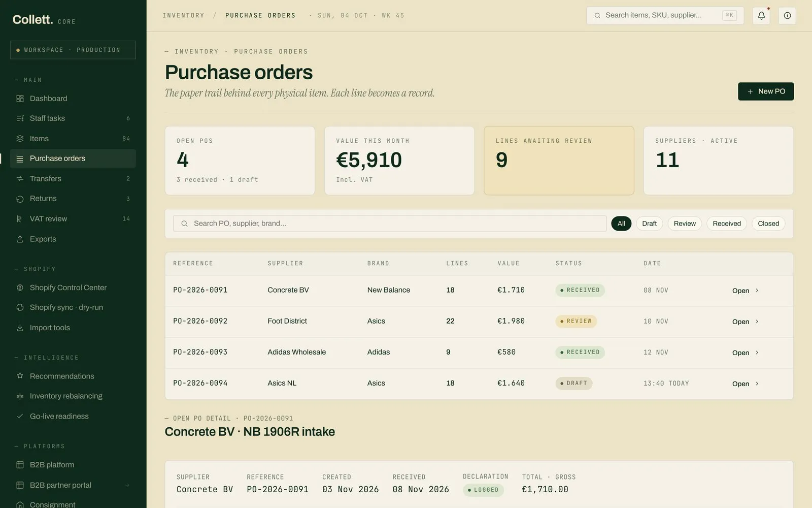Filter purchase orders by Review

685,224
